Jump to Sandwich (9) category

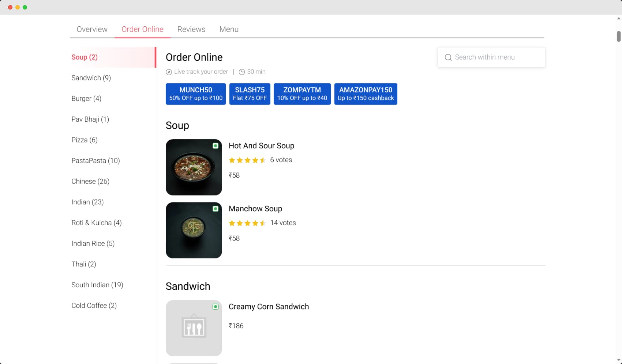pos(91,78)
